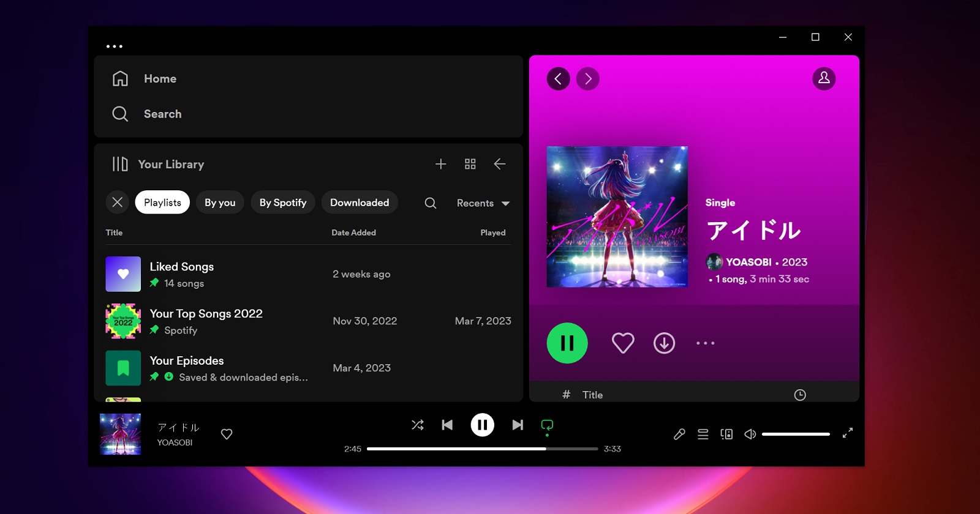The height and width of the screenshot is (514, 980).
Task: Click the 'Nov 30, 2022' date cell
Action: pyautogui.click(x=364, y=321)
